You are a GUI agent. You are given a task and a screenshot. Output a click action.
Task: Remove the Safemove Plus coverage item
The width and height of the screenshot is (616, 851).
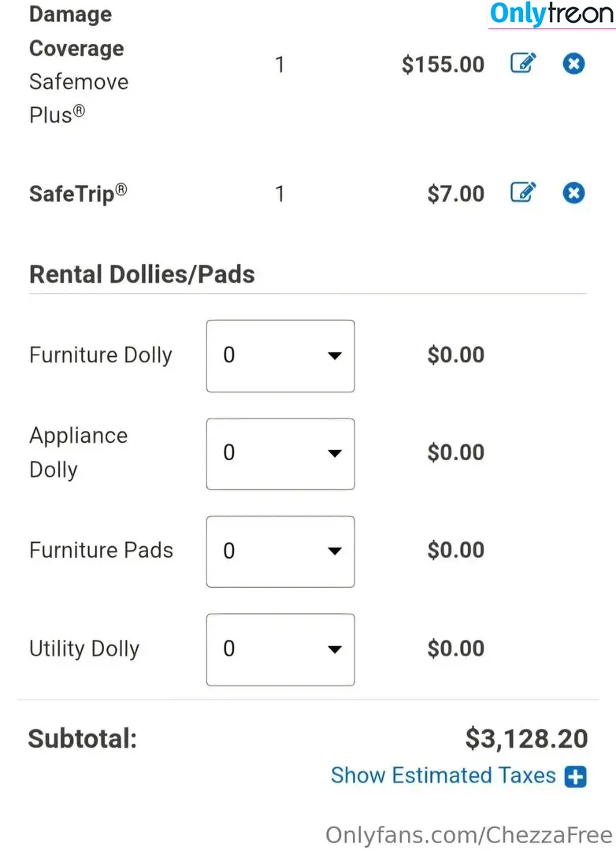tap(573, 64)
